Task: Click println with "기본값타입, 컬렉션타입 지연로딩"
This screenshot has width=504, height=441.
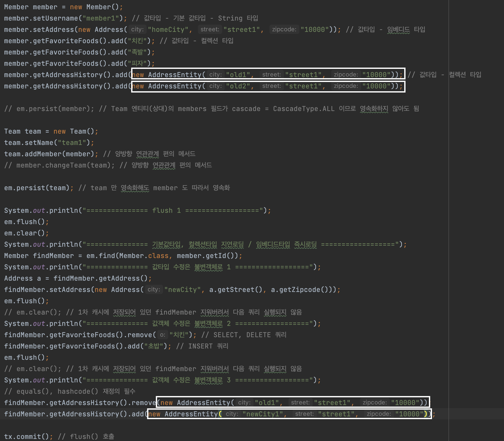Action: [x=205, y=244]
